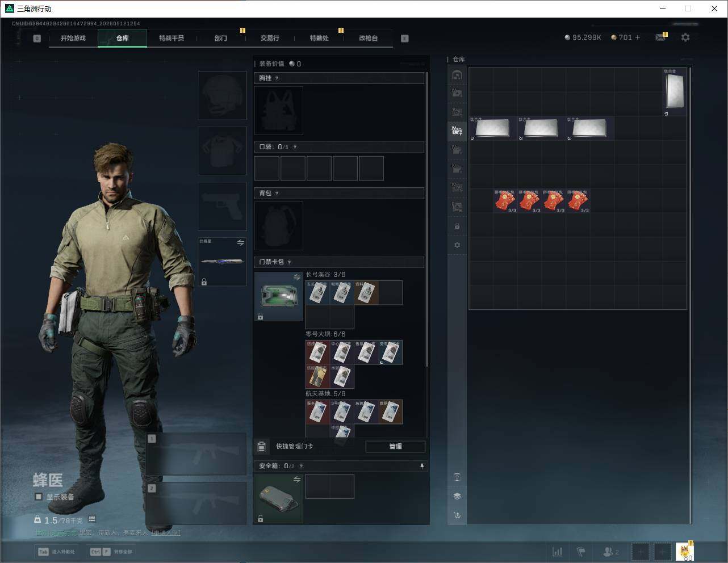Open the player avatar in the bottom corner
Image resolution: width=728 pixels, height=563 pixels.
point(684,552)
